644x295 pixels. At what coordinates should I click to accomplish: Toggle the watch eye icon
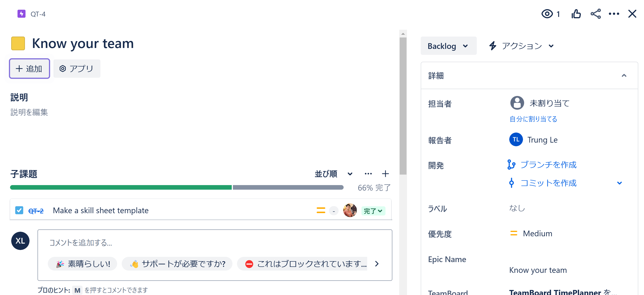(x=547, y=14)
